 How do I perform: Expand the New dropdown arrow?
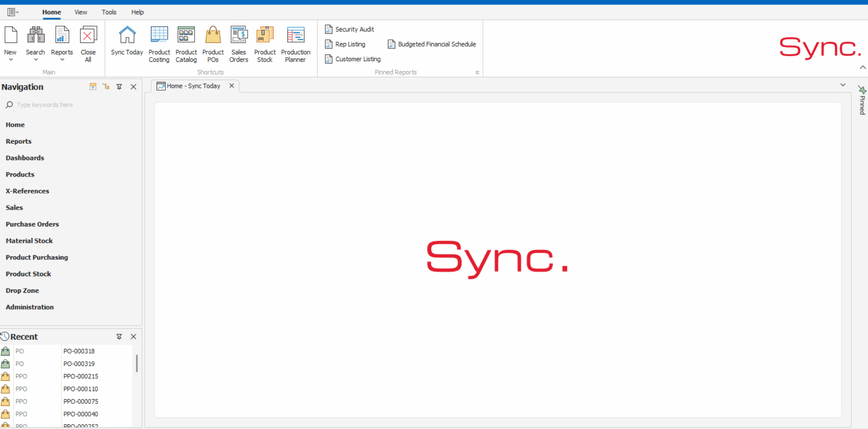pos(11,60)
